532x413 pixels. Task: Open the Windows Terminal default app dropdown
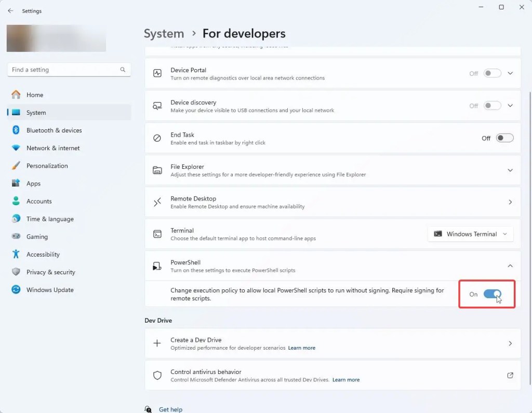(470, 234)
